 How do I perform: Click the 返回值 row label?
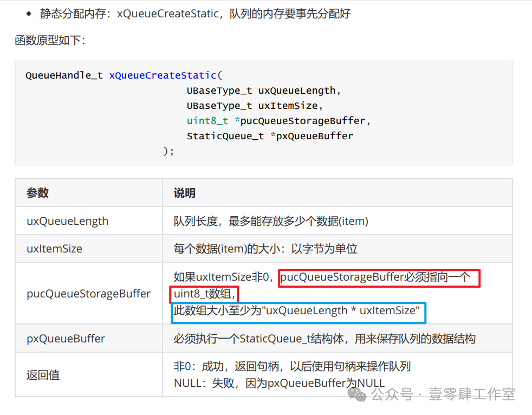tap(43, 375)
